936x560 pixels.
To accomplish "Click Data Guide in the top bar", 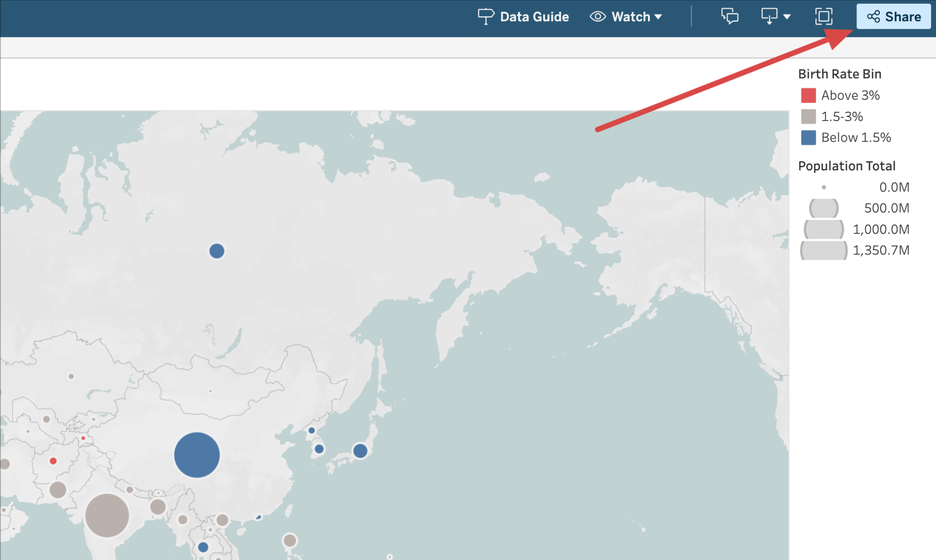I will (x=535, y=16).
